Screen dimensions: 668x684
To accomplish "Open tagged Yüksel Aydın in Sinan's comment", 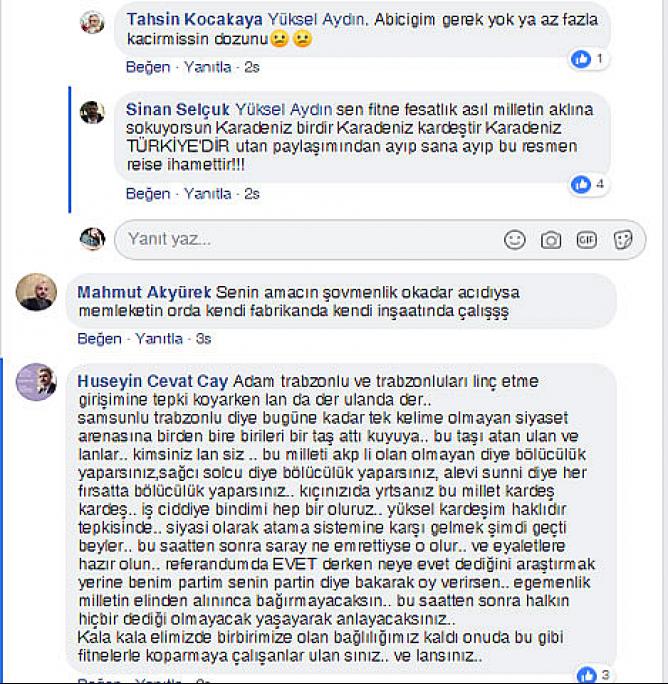I will 284,109.
